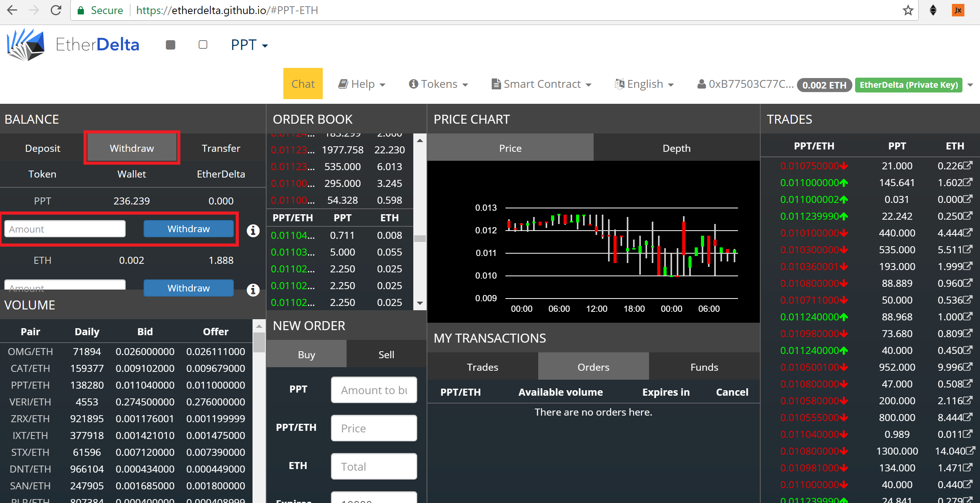980x503 pixels.
Task: Switch price chart to Price tab
Action: tap(510, 148)
